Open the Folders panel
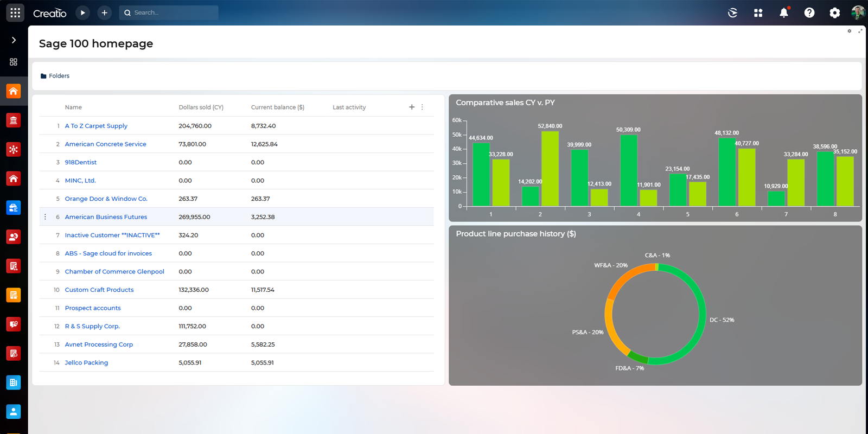868x434 pixels. (55, 76)
